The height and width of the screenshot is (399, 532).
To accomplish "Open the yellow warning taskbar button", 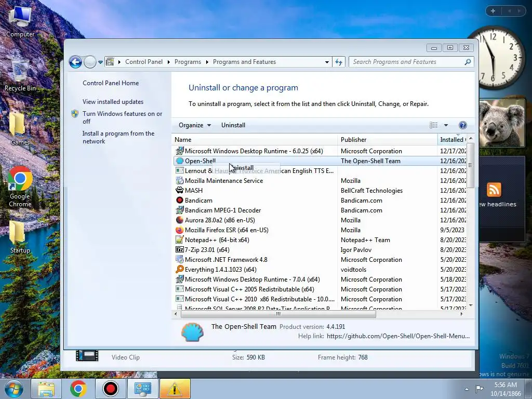I will 175,389.
